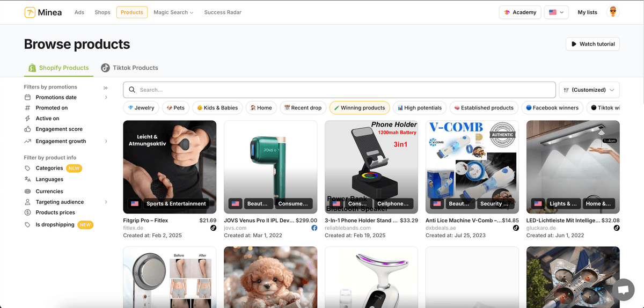Select the Products nav item
Image resolution: width=644 pixels, height=308 pixels.
(x=132, y=12)
